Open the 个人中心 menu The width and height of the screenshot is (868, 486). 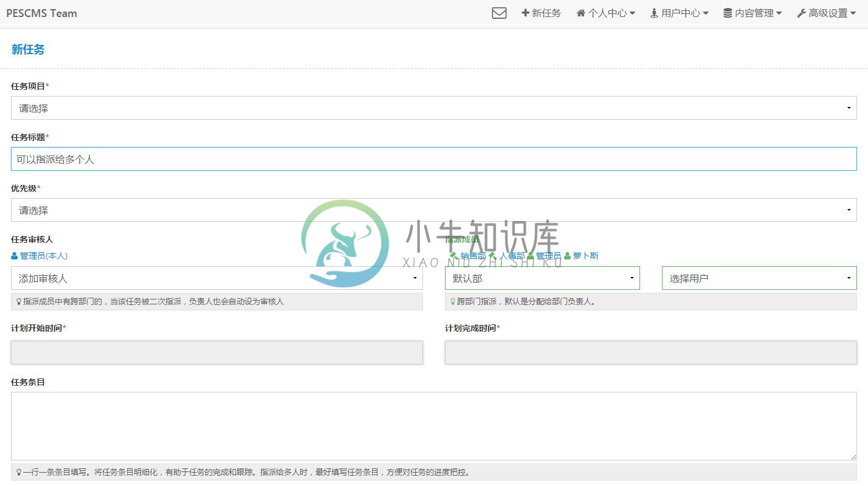coord(605,13)
